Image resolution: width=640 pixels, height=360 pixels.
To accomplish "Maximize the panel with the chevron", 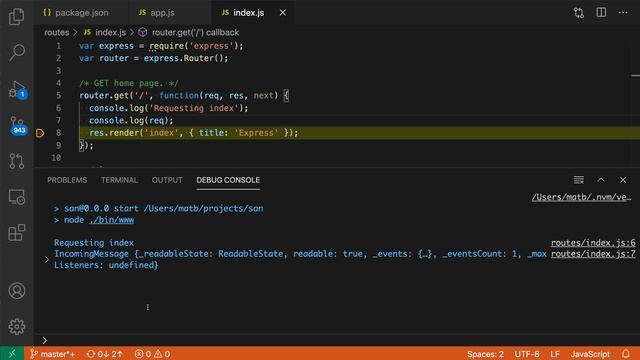I will [x=601, y=180].
